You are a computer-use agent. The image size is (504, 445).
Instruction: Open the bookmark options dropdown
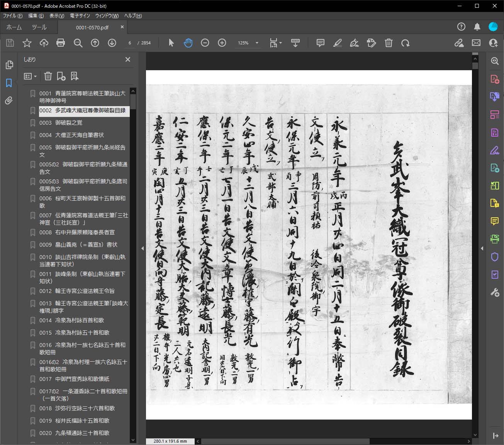tap(31, 76)
